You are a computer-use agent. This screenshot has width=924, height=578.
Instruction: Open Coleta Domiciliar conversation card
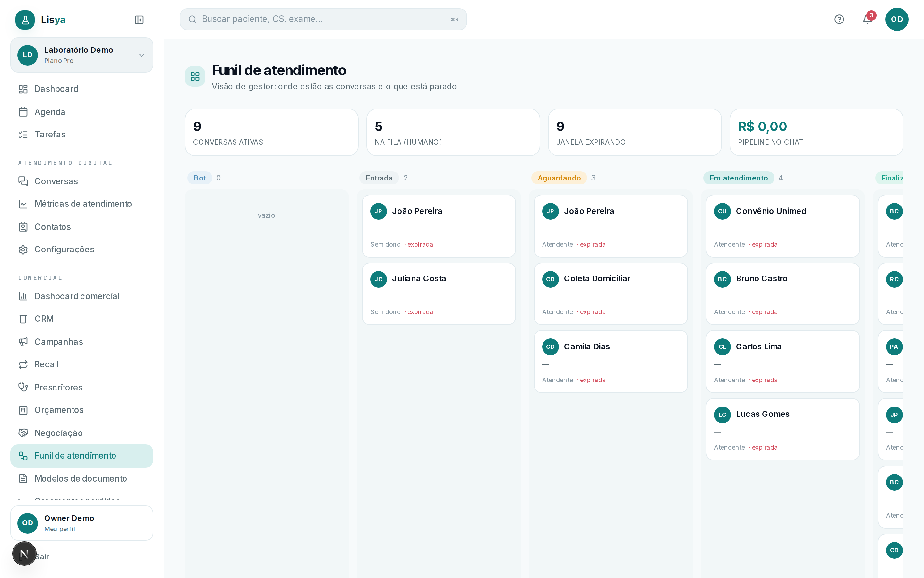(611, 294)
